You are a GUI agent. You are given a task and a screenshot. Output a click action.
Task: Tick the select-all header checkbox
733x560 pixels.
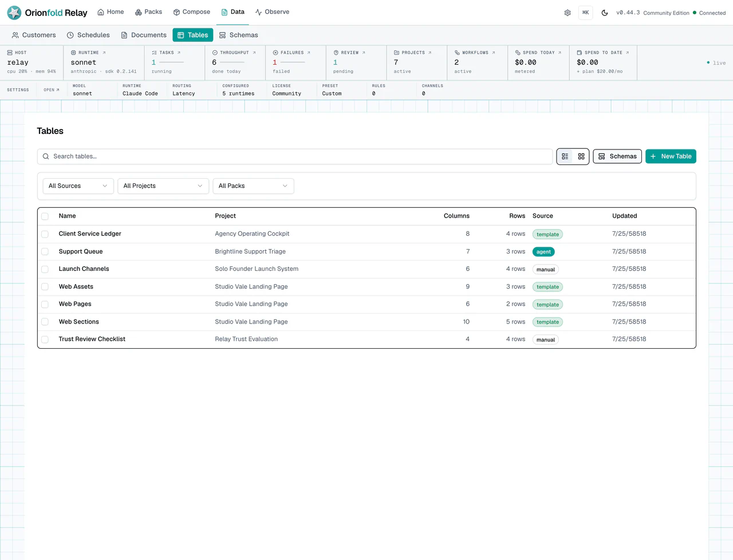click(45, 216)
